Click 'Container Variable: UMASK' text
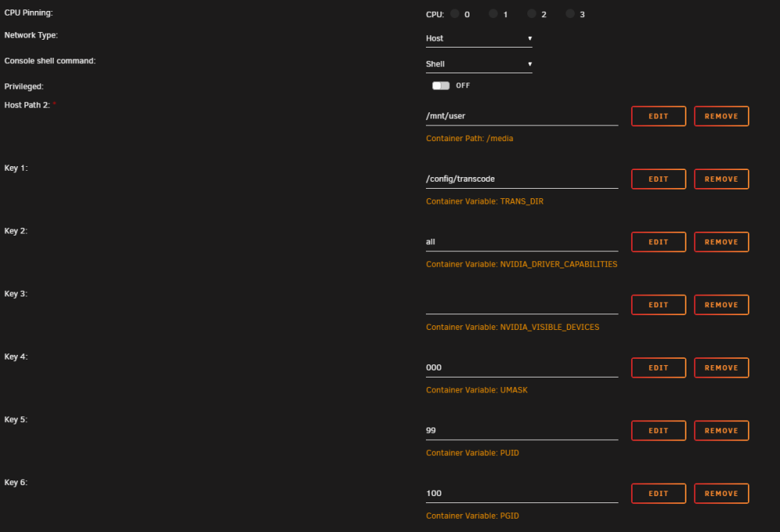 click(477, 390)
